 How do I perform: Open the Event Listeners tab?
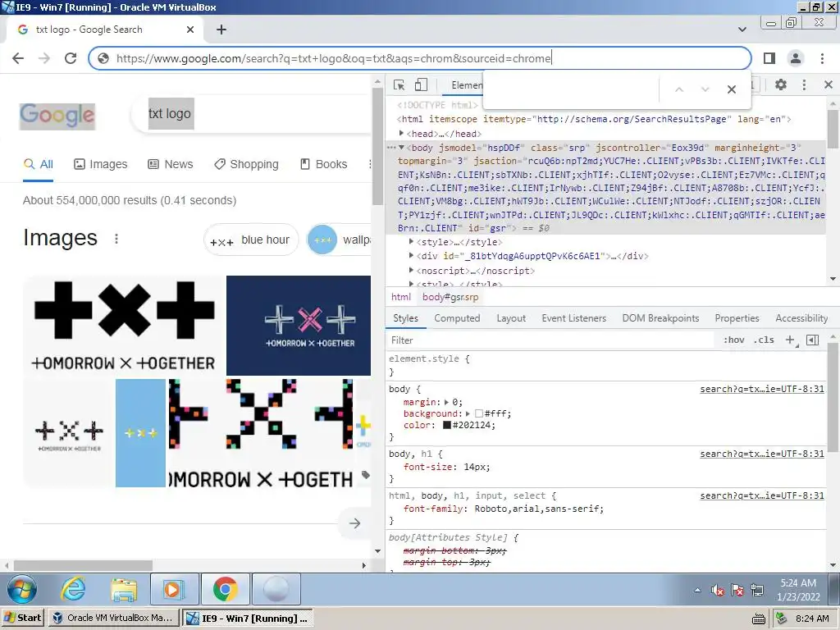pyautogui.click(x=573, y=318)
